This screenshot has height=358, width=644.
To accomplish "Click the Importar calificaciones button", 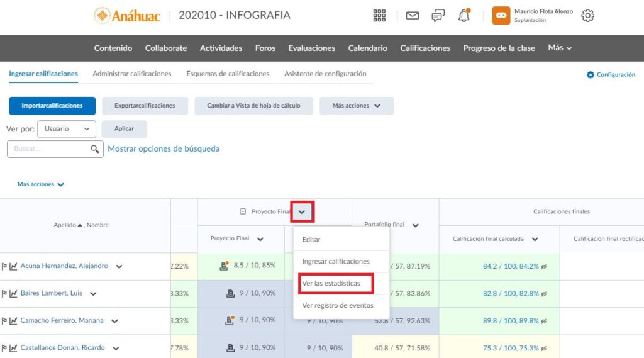I will (x=52, y=106).
